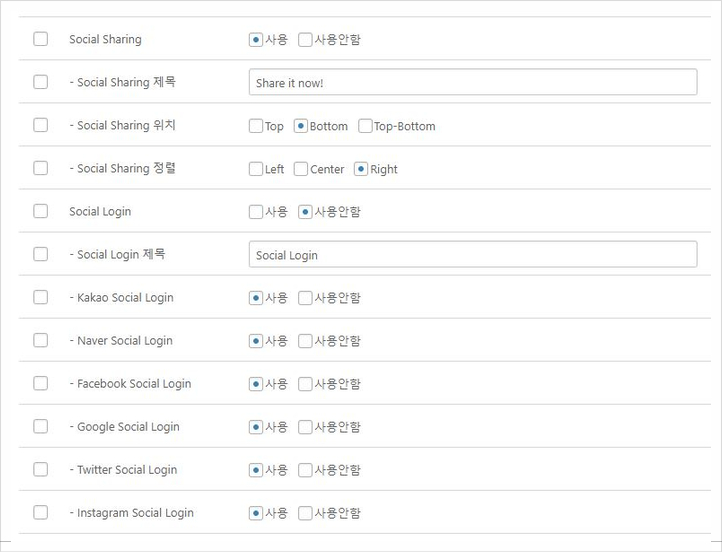Screen dimensions: 722x552
Task: Set Google Social Login to 사용안함
Action: click(x=305, y=427)
